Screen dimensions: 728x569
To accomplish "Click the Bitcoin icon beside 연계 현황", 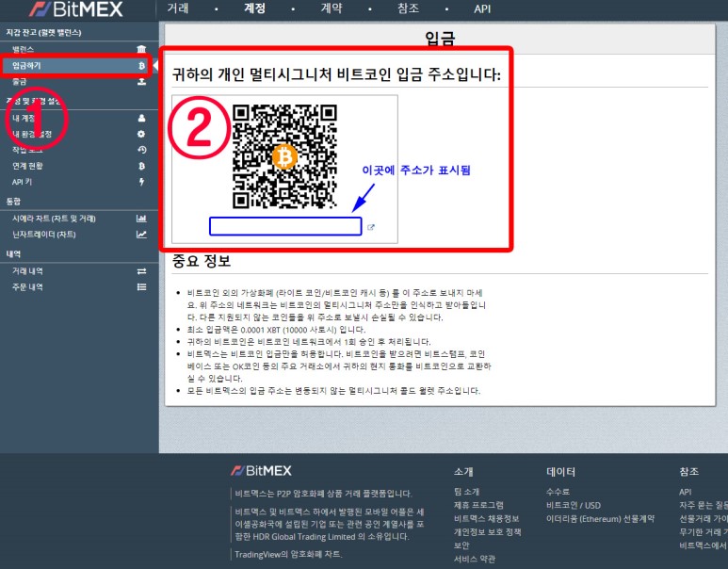I will pyautogui.click(x=141, y=166).
